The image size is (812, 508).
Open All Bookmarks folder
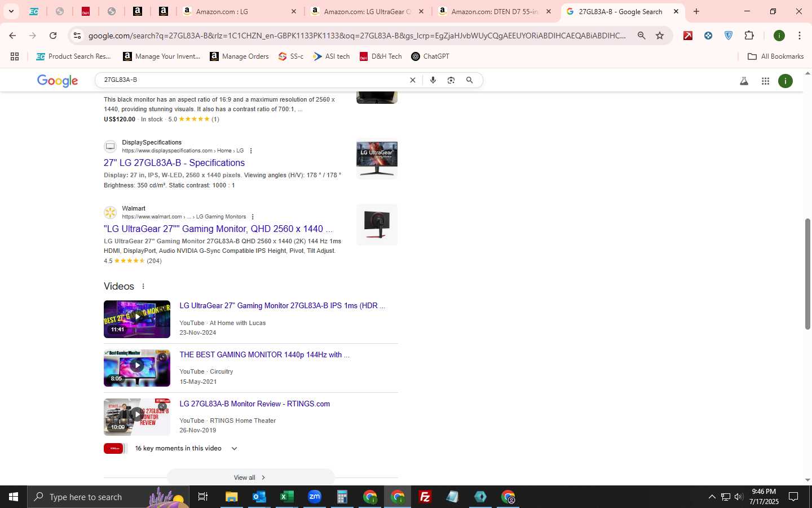pyautogui.click(x=775, y=56)
